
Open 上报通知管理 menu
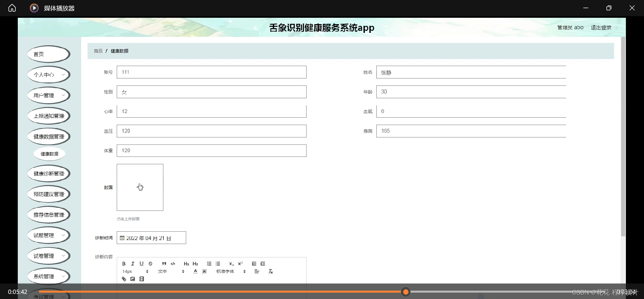(x=49, y=116)
